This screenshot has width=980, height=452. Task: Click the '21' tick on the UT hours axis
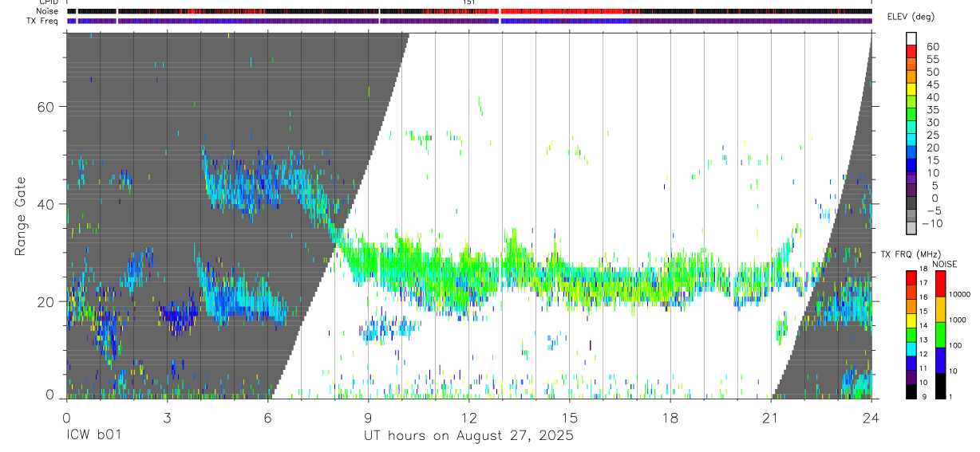(x=770, y=416)
